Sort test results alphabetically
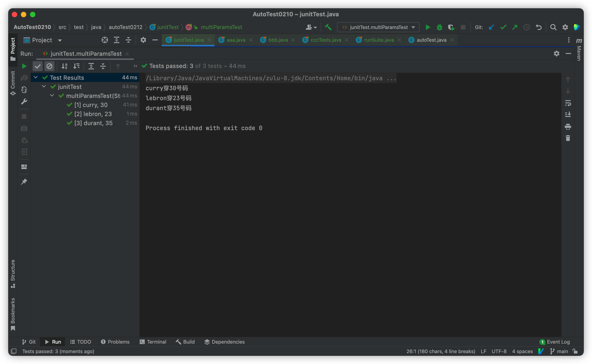 coord(64,66)
